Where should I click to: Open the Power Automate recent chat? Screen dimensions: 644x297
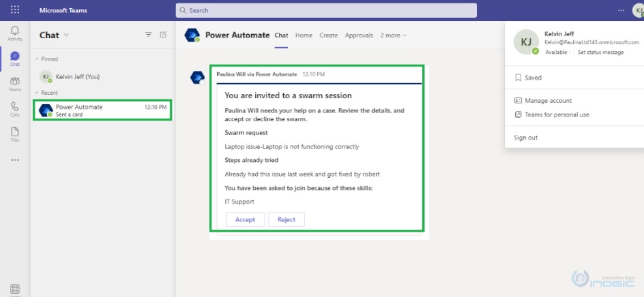pos(102,110)
